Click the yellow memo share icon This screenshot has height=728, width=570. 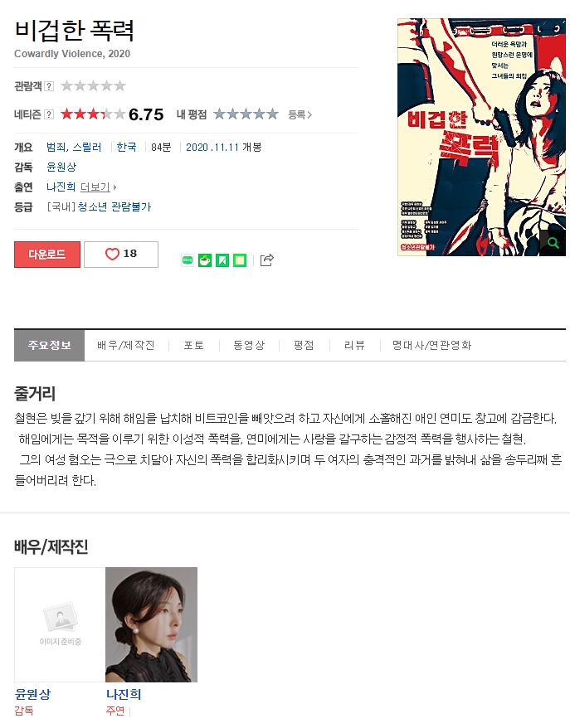[x=240, y=260]
